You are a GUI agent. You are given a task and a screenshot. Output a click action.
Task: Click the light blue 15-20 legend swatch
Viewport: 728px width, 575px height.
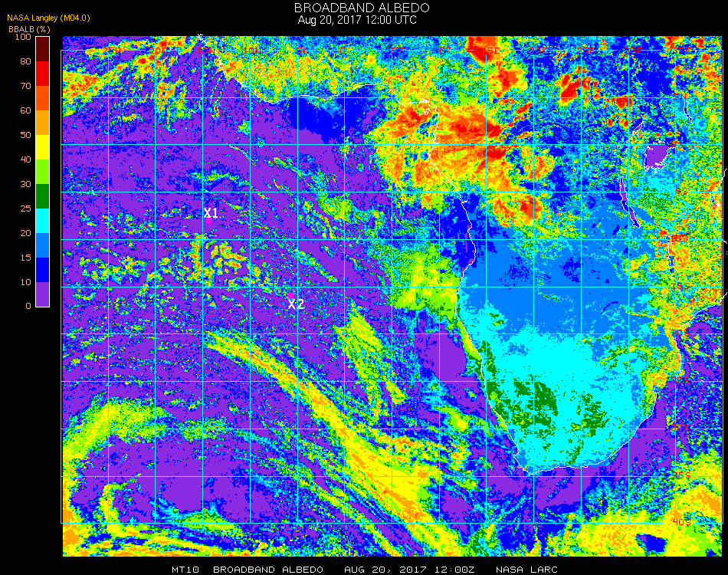click(x=42, y=245)
